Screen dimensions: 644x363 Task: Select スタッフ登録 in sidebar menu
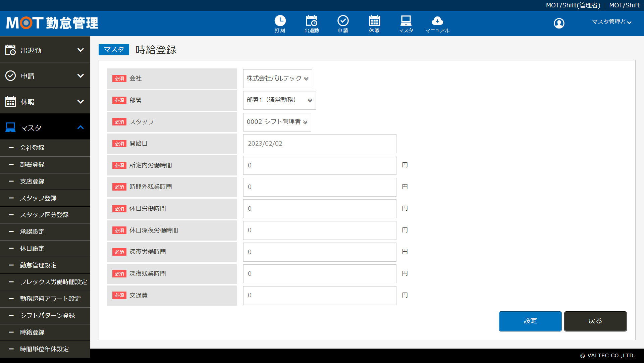(45, 198)
